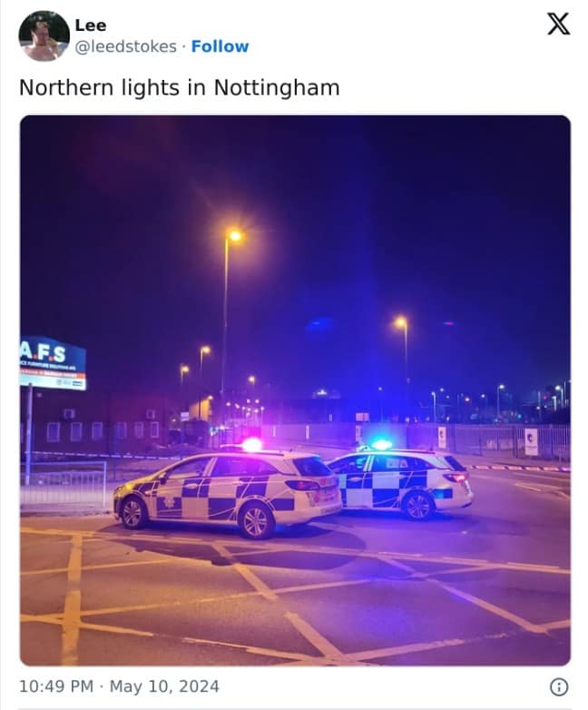Click the front car's rear wheel
This screenshot has height=710, width=588.
[x=257, y=521]
